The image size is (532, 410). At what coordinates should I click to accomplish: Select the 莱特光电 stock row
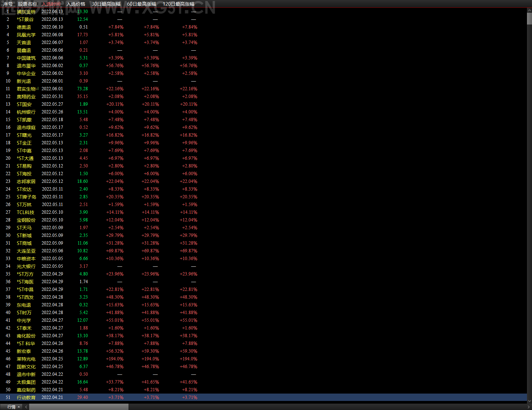(263, 359)
